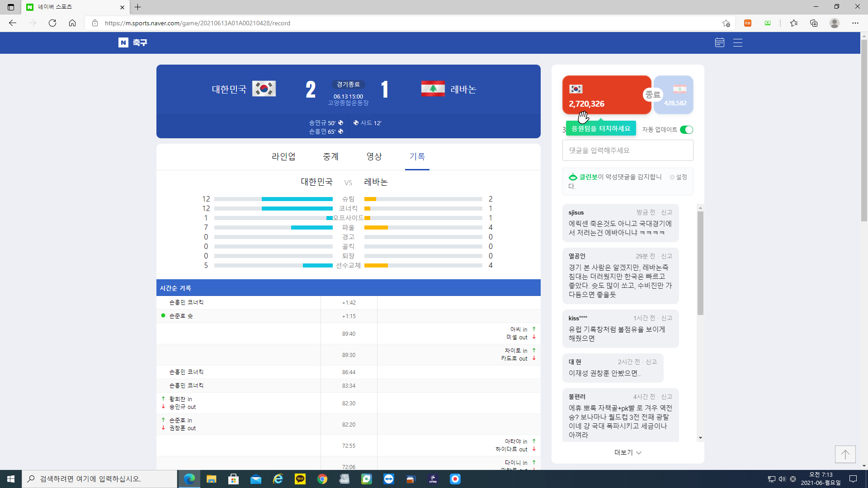
Task: Click the South Korea flag in scoreboard
Action: tap(264, 89)
